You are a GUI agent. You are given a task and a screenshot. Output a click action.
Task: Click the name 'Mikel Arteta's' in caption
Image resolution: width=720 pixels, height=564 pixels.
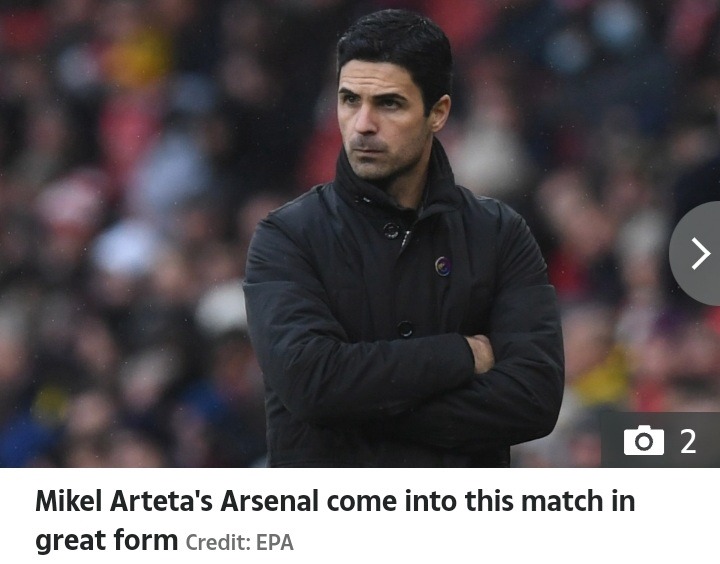pos(124,501)
